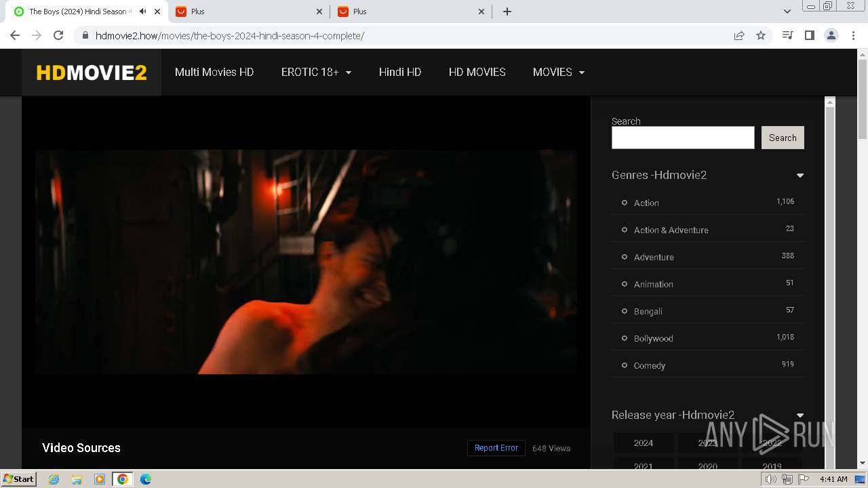Open the Hindi HD menu item
The image size is (868, 488).
(x=400, y=72)
